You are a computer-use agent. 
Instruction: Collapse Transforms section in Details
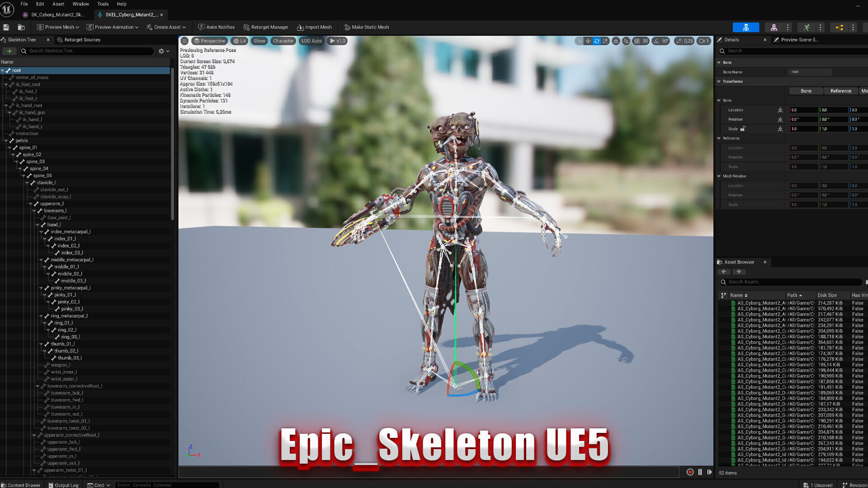pyautogui.click(x=719, y=82)
